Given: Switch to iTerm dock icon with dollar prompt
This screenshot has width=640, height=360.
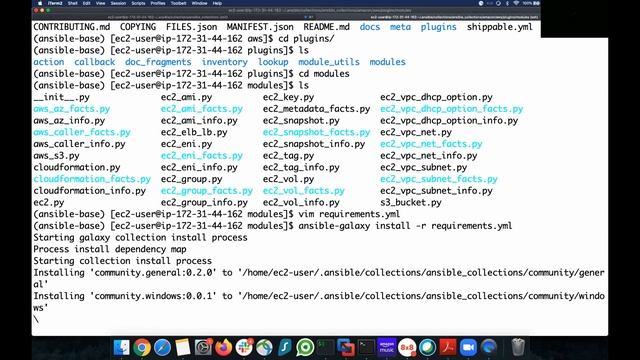Looking at the screenshot, I should coord(325,347).
